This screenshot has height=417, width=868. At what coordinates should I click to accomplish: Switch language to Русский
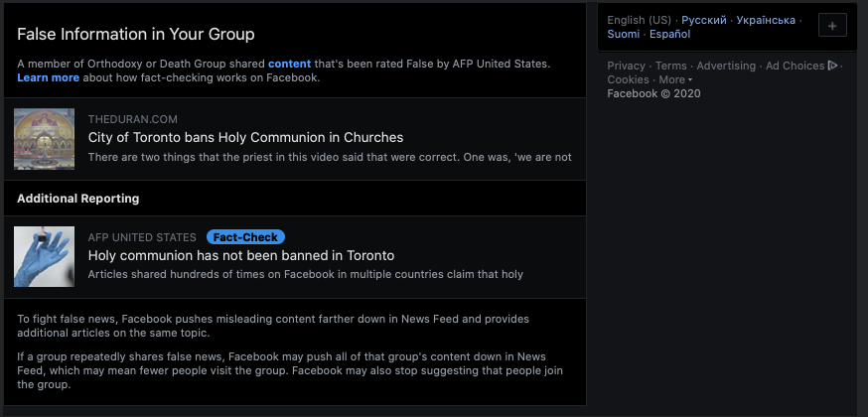[x=703, y=20]
